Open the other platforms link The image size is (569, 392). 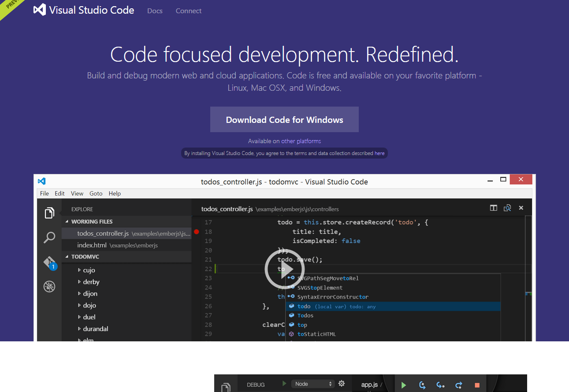point(301,141)
